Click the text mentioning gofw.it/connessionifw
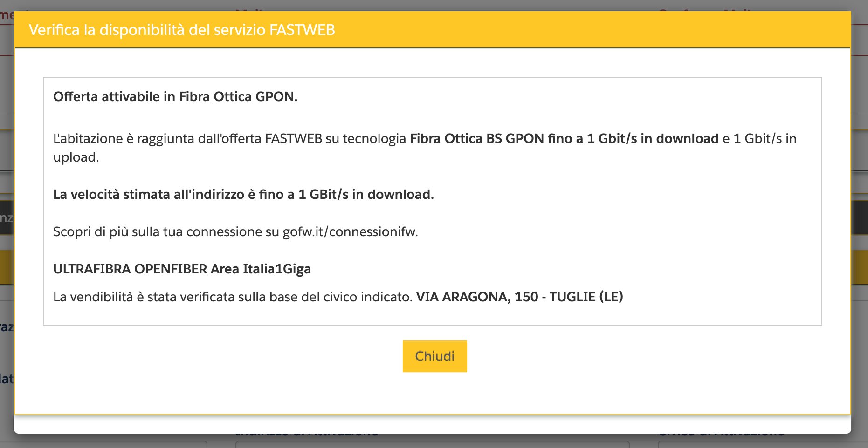The image size is (868, 448). pos(235,231)
